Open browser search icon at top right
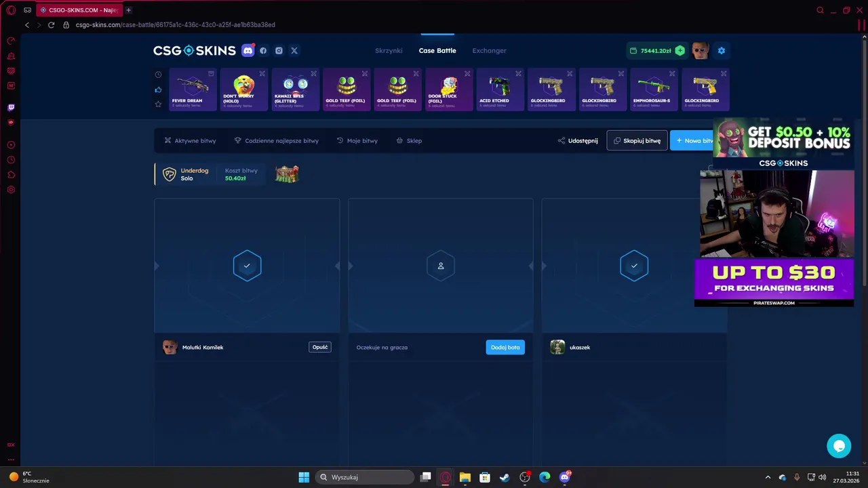The width and height of the screenshot is (868, 488). tap(820, 10)
